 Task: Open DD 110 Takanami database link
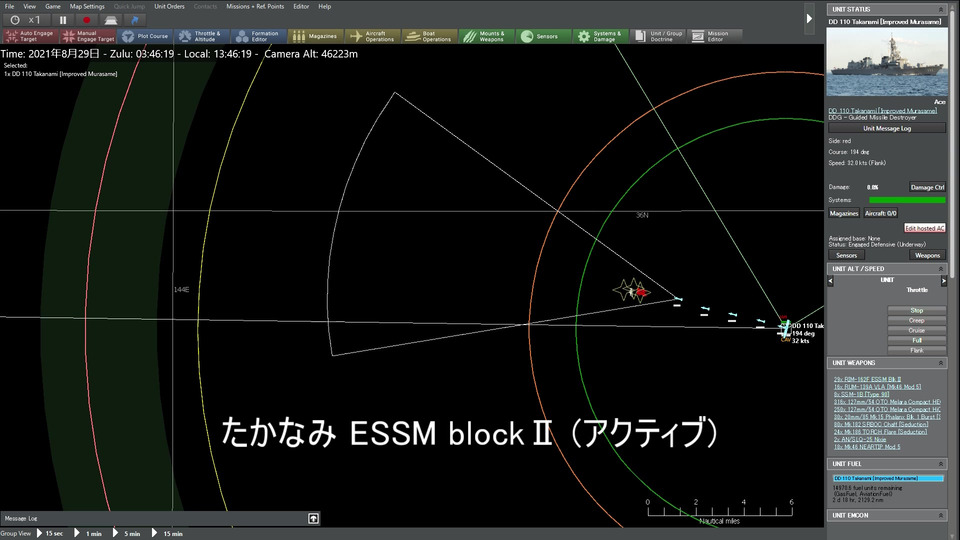click(882, 111)
